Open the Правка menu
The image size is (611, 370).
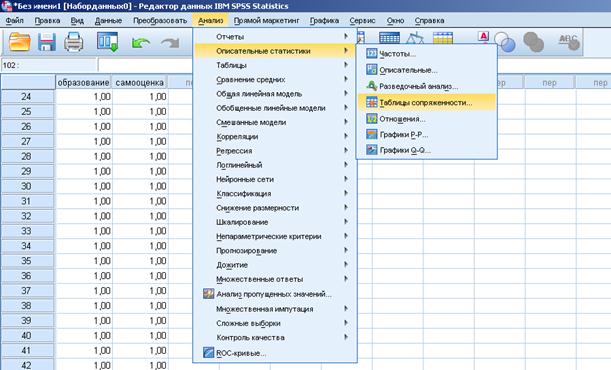tap(47, 20)
